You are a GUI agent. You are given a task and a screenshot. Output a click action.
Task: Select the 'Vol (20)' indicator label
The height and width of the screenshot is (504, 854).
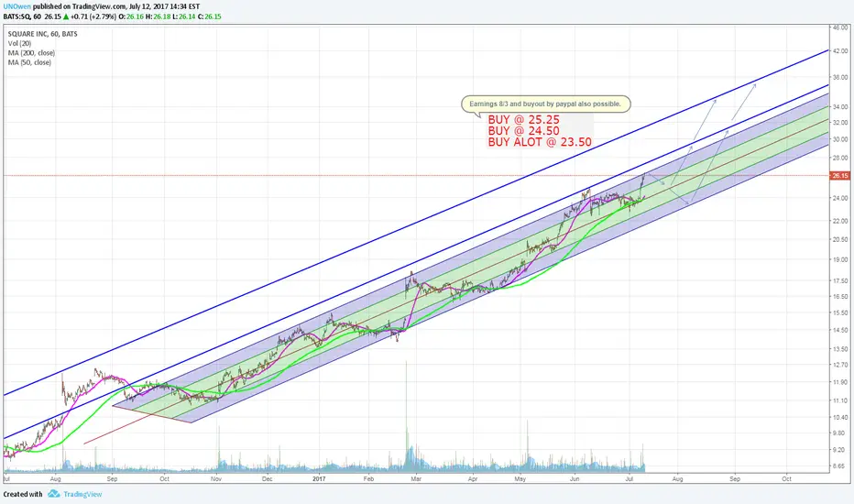pyautogui.click(x=19, y=44)
